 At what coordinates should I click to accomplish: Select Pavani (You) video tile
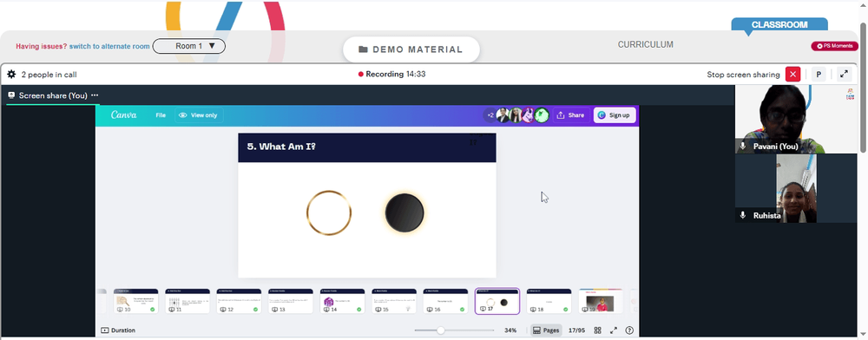click(x=795, y=120)
